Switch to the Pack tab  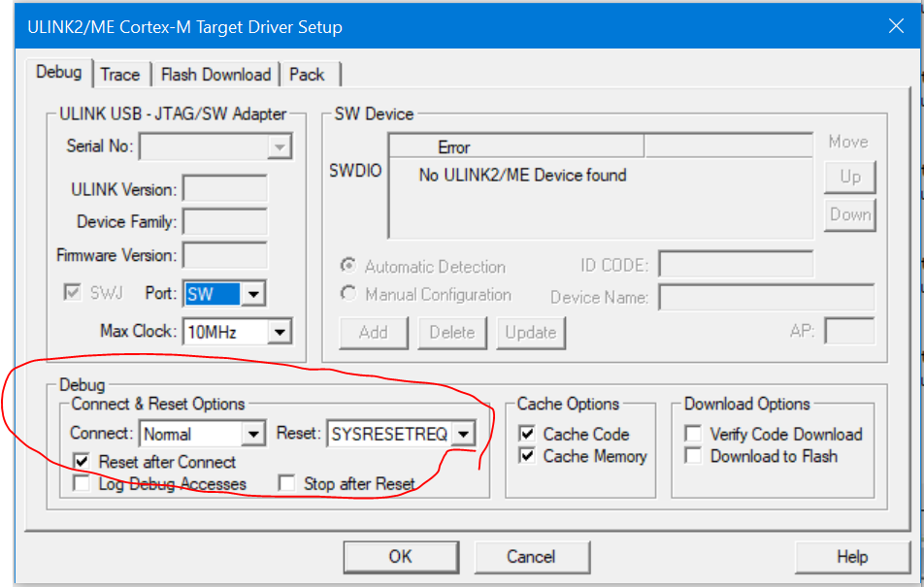coord(307,75)
